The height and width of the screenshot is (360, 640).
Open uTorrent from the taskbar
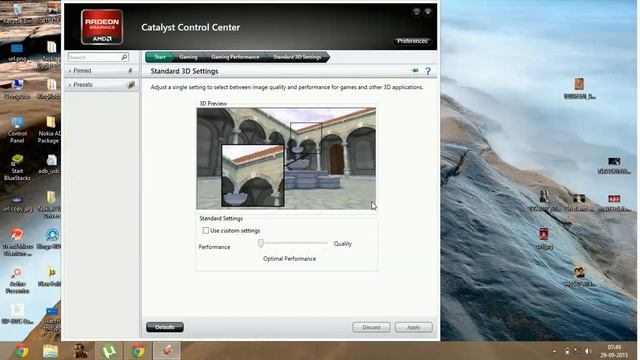point(109,351)
